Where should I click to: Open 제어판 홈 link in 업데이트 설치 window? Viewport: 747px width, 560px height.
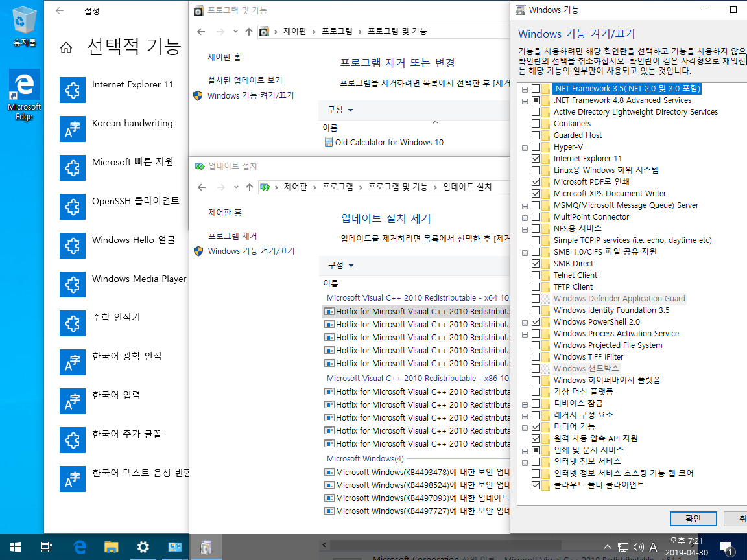225,213
